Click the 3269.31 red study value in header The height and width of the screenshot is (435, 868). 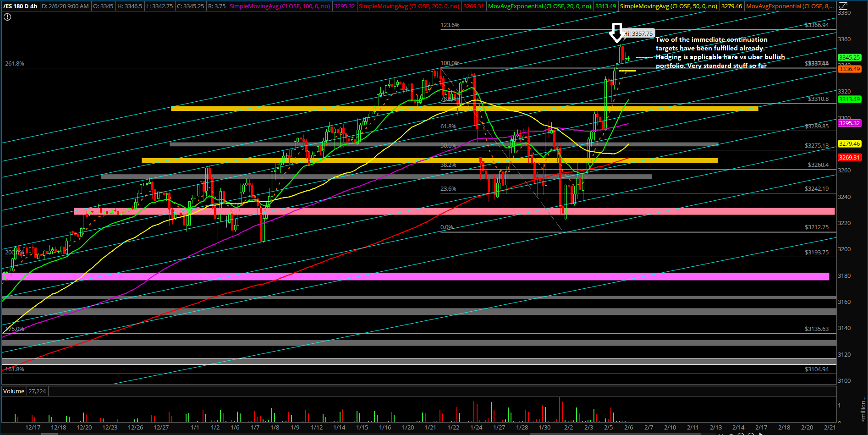click(x=474, y=6)
